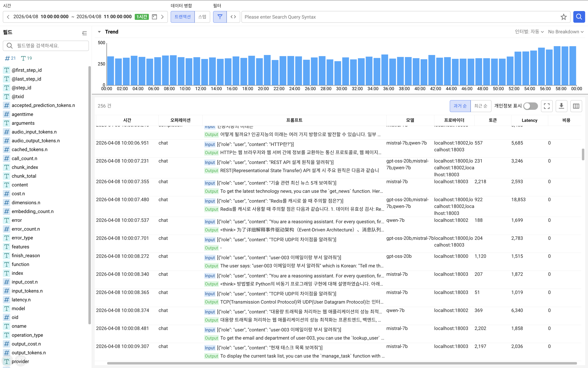
Task: Click the field name search box
Action: click(x=46, y=46)
